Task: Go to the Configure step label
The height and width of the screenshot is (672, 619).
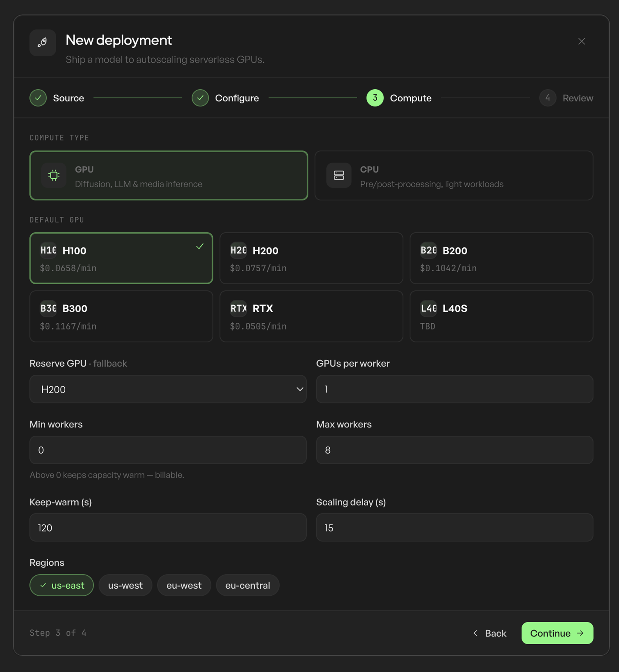Action: (x=237, y=98)
